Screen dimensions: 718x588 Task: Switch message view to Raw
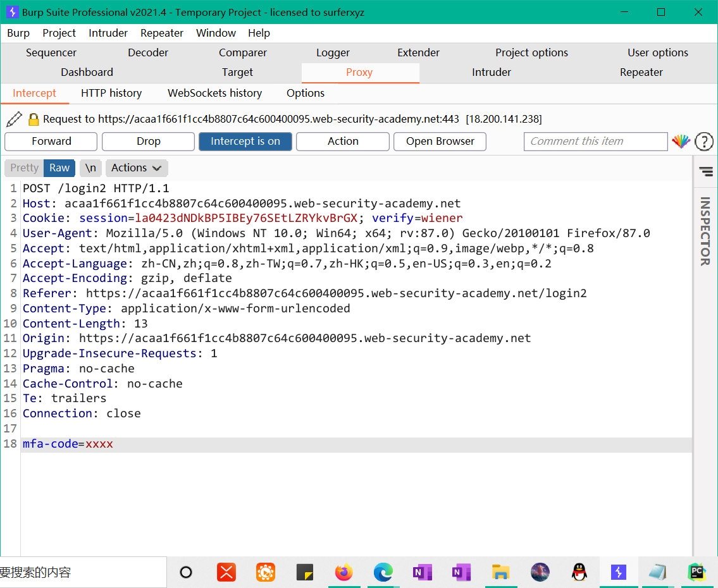(x=59, y=168)
